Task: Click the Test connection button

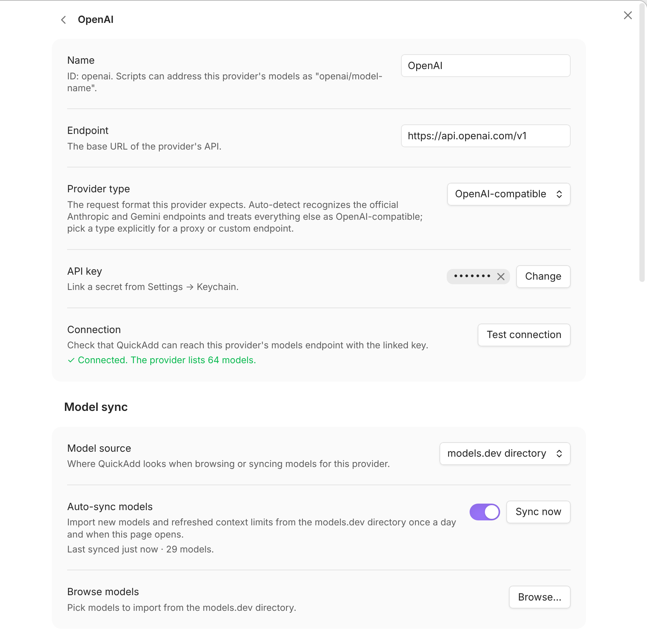Action: pos(524,335)
